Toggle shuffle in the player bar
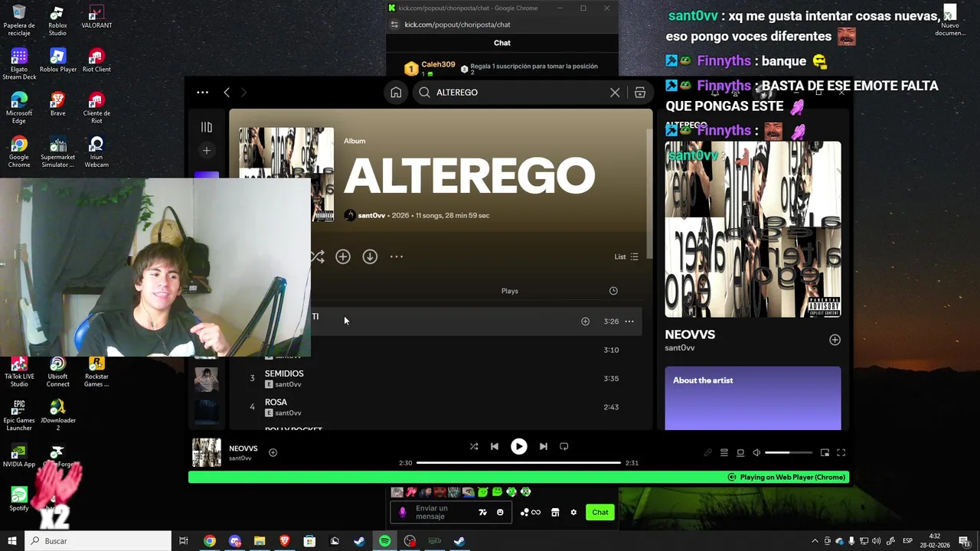Screen dimensions: 980x551 (474, 447)
